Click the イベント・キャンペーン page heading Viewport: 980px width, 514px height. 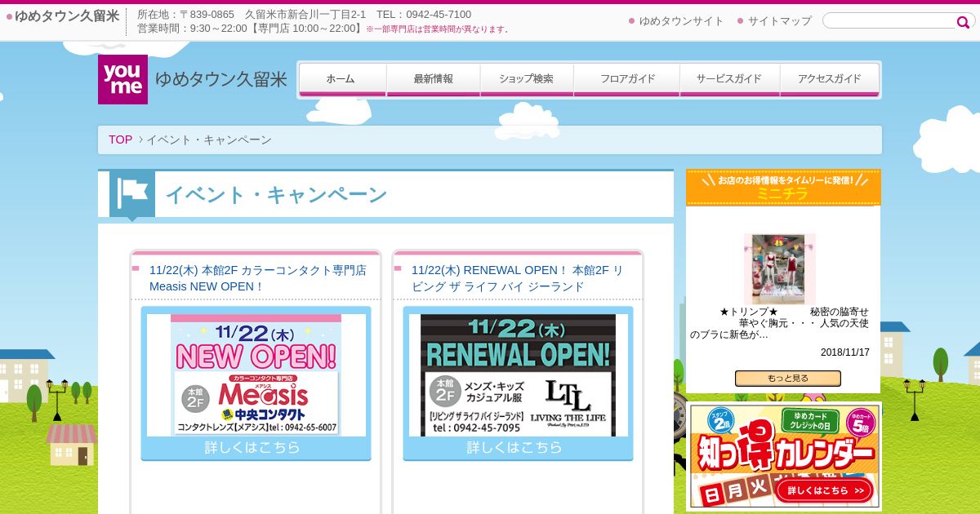point(276,195)
